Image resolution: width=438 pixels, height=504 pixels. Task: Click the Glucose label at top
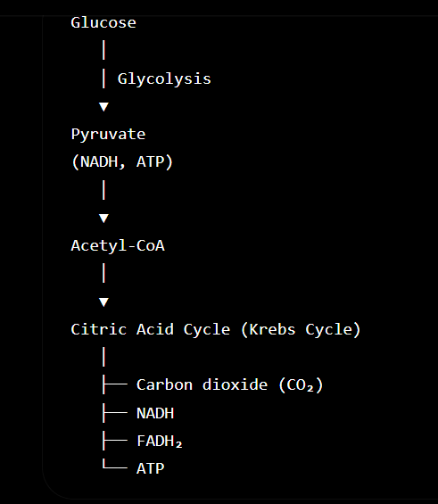coord(103,23)
